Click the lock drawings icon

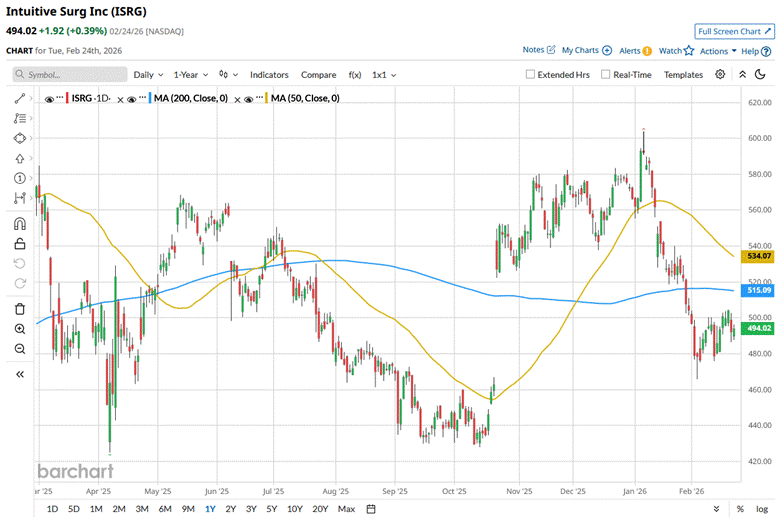(20, 243)
